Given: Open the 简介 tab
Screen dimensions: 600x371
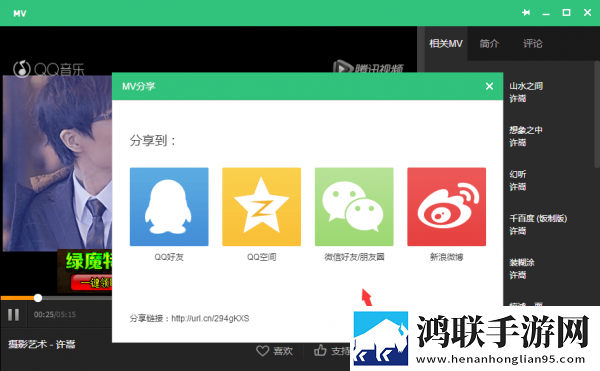Looking at the screenshot, I should coord(489,44).
